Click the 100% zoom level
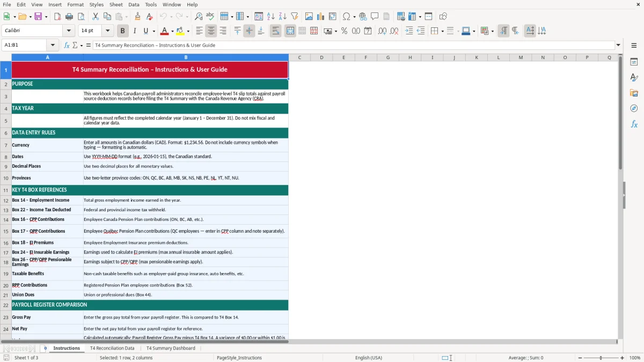 (635, 358)
